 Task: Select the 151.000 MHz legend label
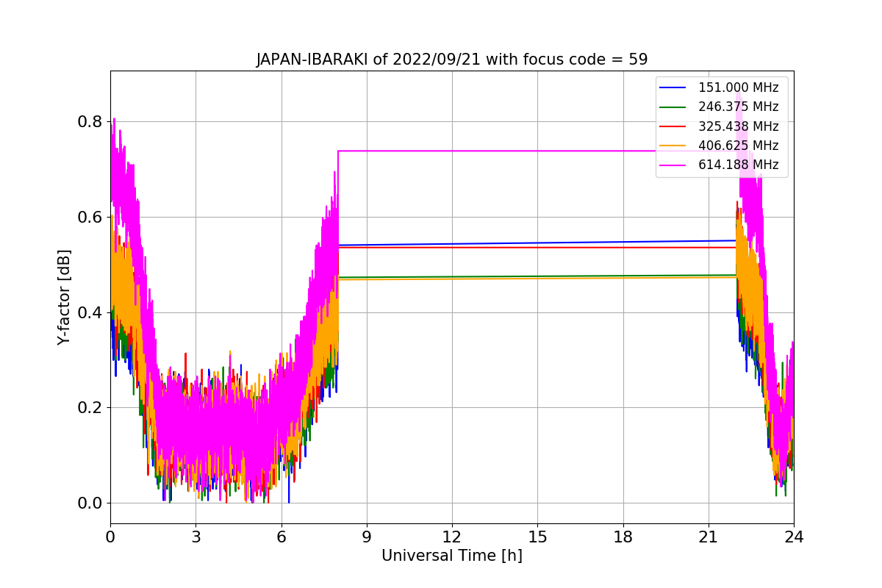[x=738, y=87]
